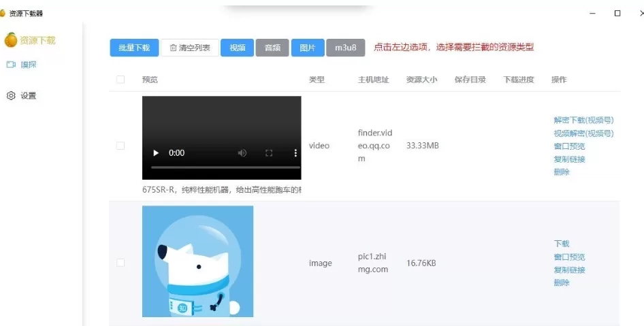This screenshot has width=644, height=326.
Task: Mute the video preview volume icon
Action: 242,153
